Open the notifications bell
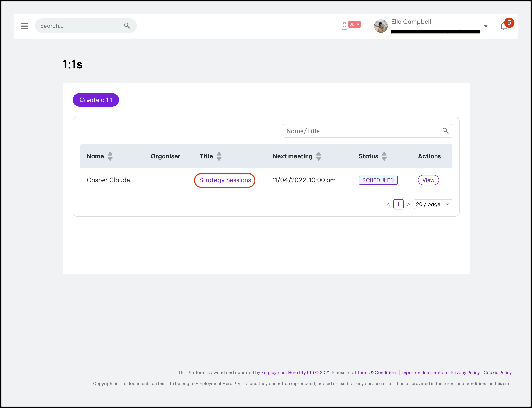Screen dimensions: 532x408 click(x=504, y=26)
